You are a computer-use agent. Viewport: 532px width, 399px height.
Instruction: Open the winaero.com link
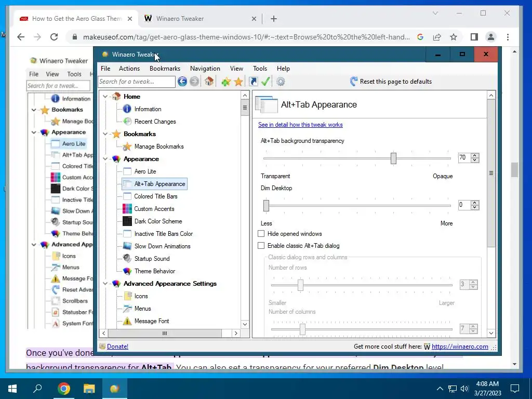460,347
